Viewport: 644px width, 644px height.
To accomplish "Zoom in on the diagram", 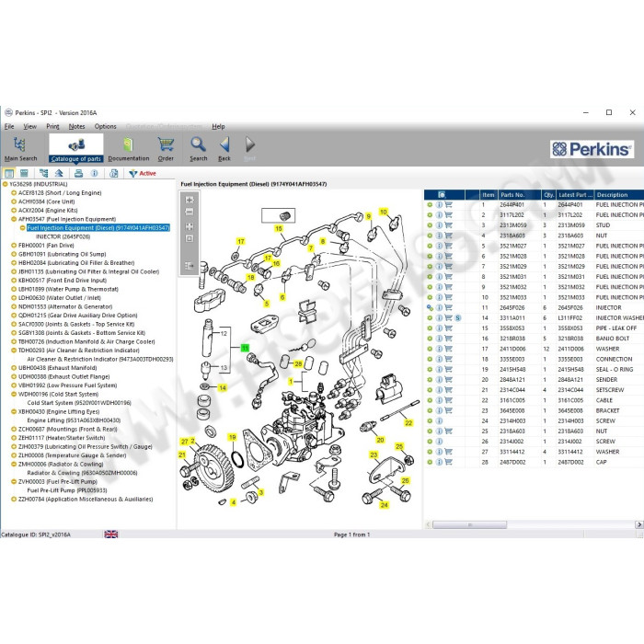I will 190,200.
